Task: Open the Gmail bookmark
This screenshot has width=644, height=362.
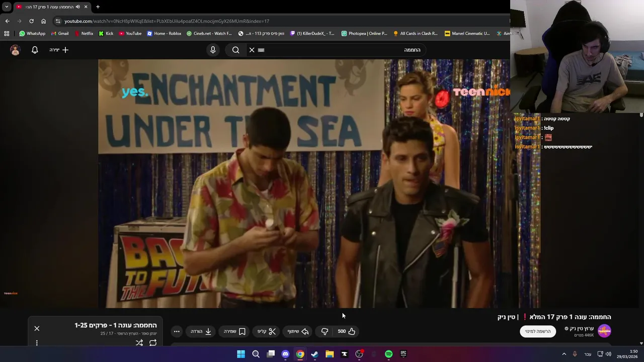Action: (60, 34)
